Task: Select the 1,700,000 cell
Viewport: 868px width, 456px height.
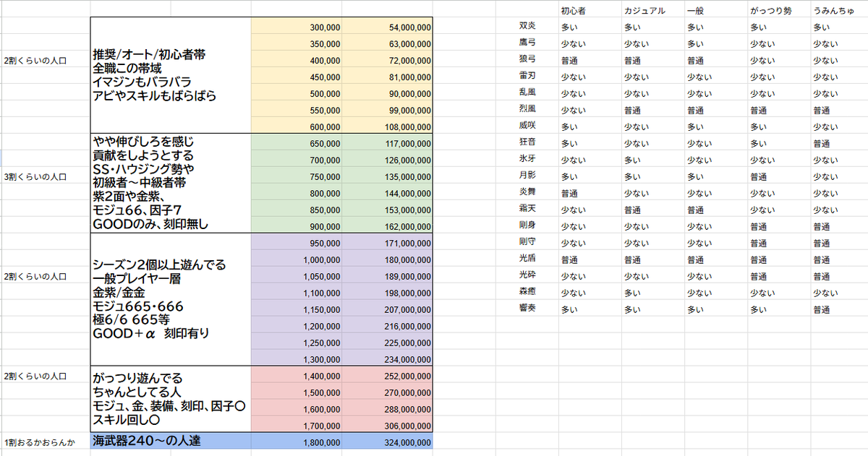Action: (x=297, y=426)
